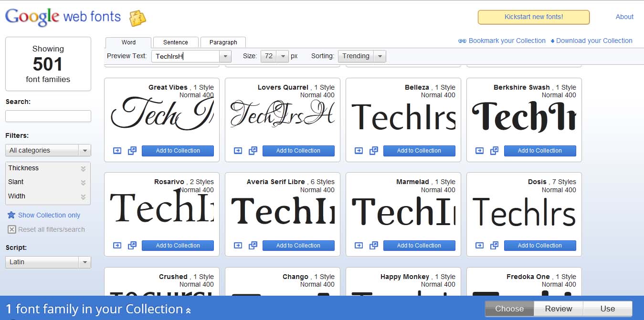
Task: Click the Show Collection only link
Action: [49, 215]
